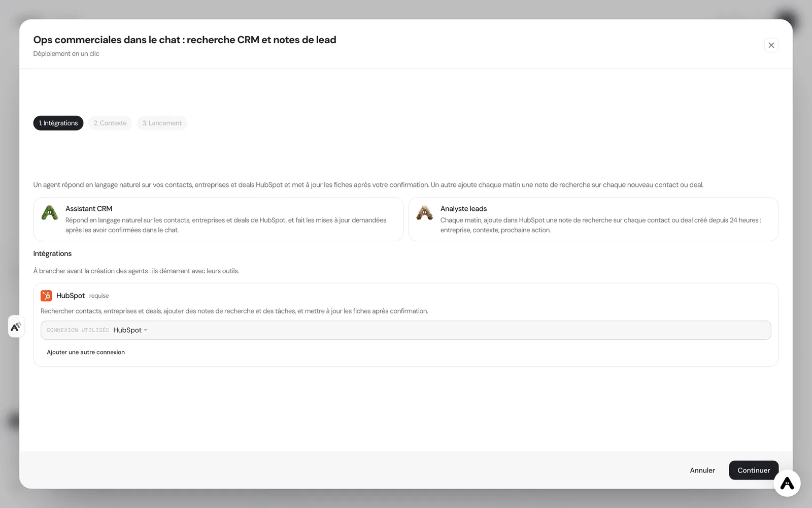
Task: Click the HubSpot orange logo icon
Action: point(46,296)
